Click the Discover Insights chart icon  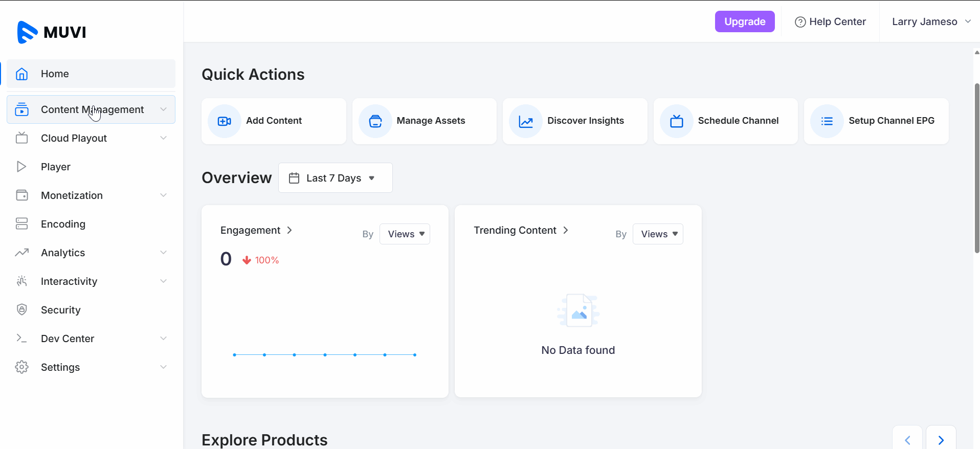[525, 121]
